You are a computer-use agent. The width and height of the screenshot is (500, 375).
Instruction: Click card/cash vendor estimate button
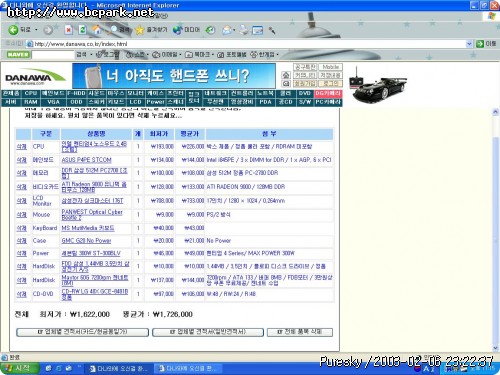(x=82, y=332)
